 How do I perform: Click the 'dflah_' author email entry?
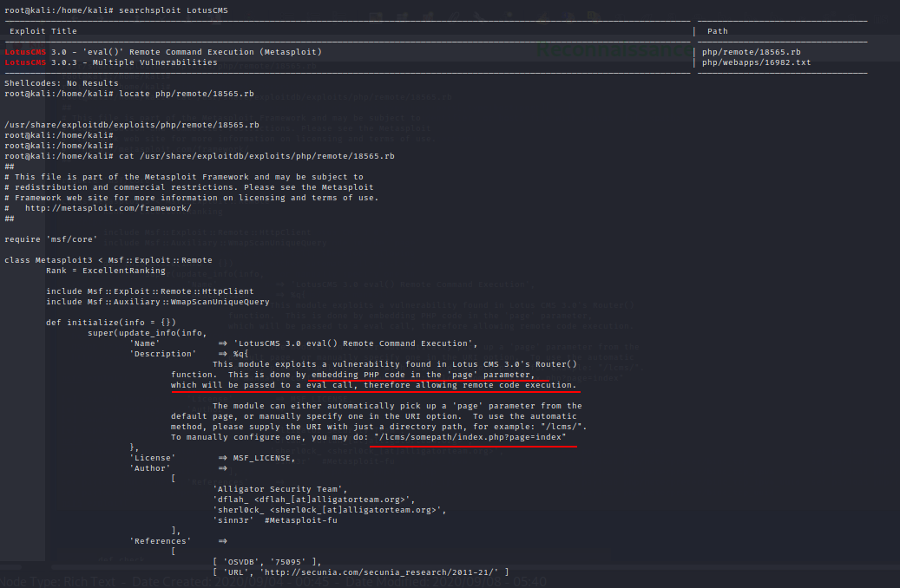pos(314,499)
